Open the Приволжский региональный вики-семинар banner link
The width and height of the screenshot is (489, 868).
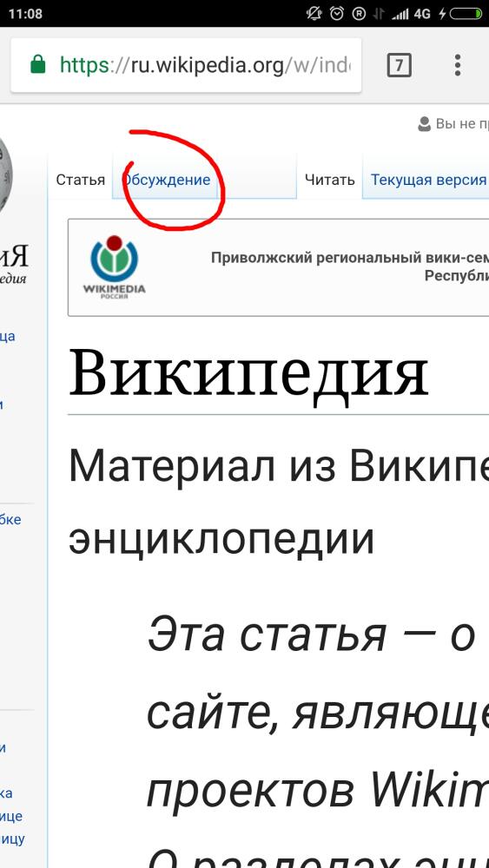[350, 266]
